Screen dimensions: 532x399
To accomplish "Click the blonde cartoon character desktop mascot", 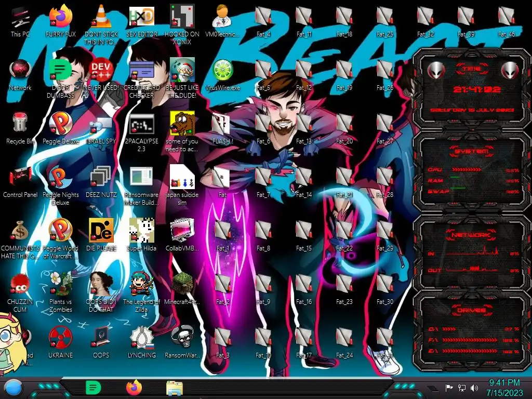I will click(x=12, y=343).
